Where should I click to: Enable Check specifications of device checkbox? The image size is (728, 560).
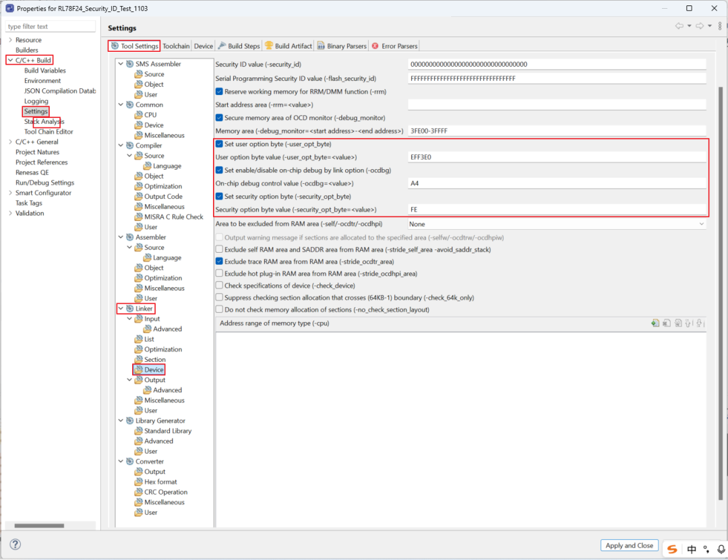pos(219,286)
